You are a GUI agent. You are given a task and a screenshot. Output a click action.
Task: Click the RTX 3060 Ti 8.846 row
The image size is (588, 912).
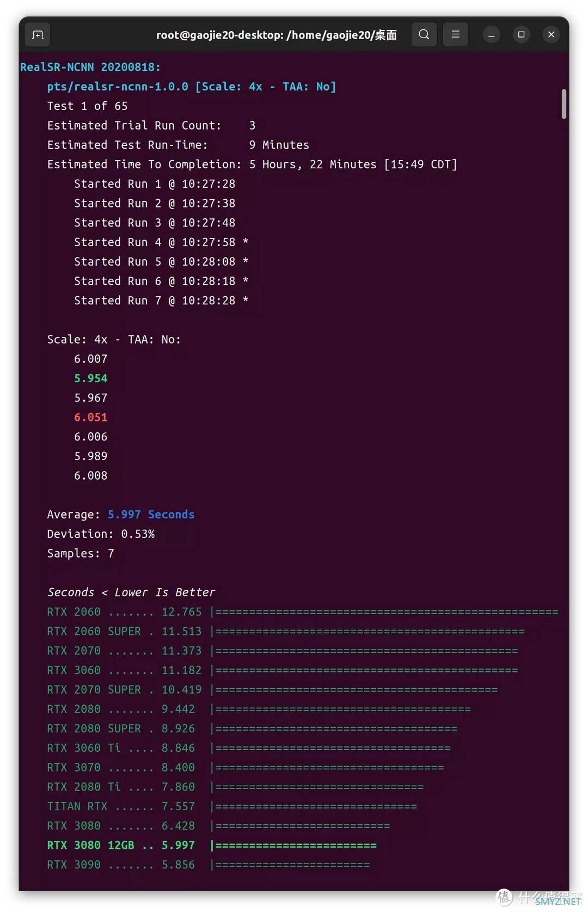point(249,748)
